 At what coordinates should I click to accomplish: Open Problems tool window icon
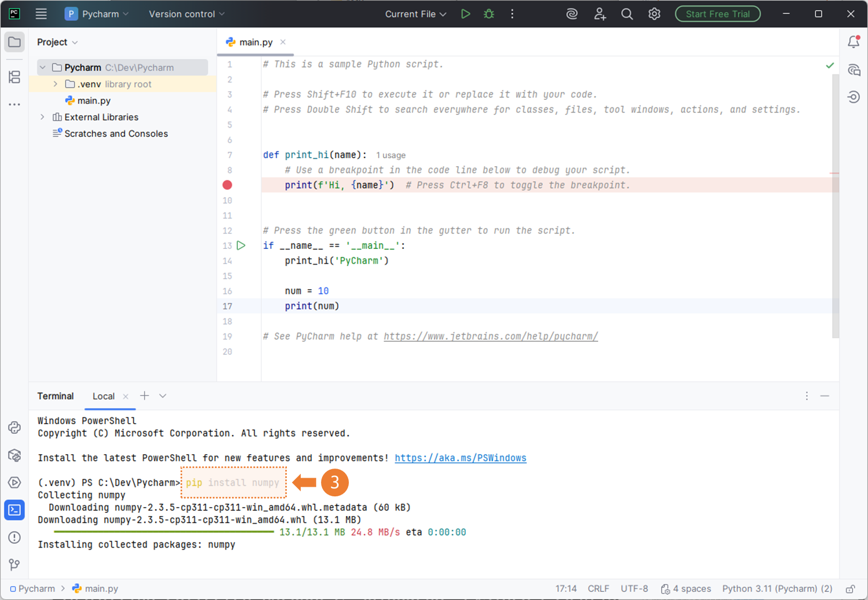14,537
